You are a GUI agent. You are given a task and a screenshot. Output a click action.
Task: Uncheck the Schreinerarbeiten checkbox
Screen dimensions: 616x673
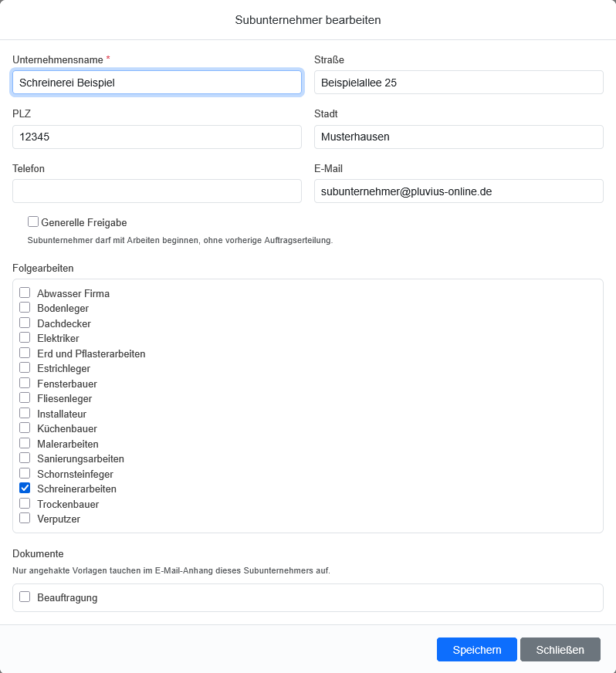(25, 488)
